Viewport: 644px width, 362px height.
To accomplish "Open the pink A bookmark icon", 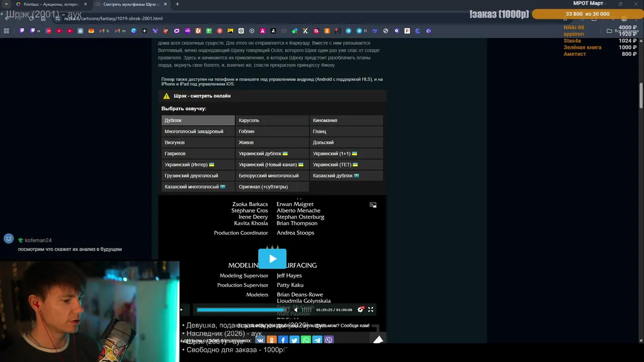I will coord(263,31).
